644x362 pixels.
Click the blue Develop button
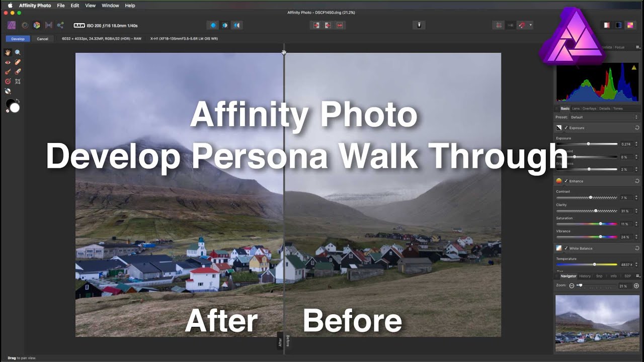(x=18, y=39)
